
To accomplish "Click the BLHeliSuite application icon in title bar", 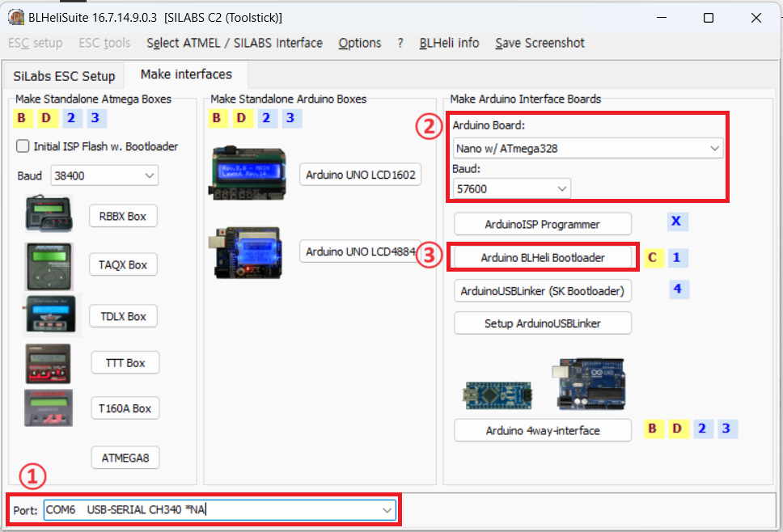I will 16,18.
